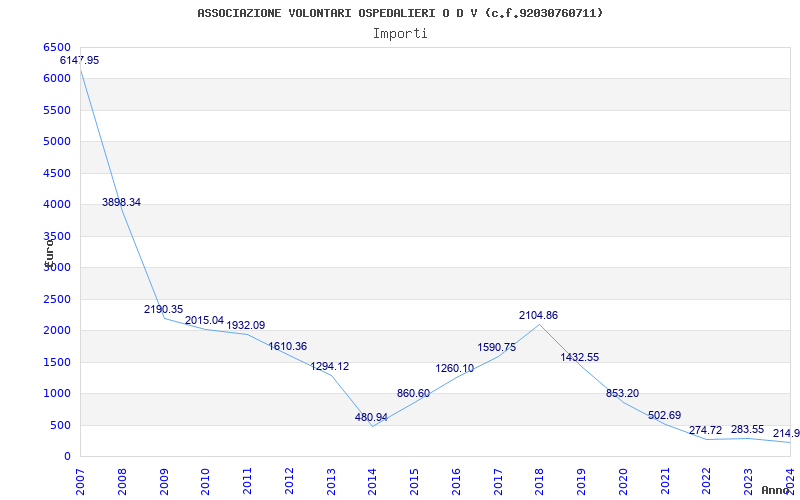Click the 2020 x-axis label
This screenshot has width=800, height=500.
point(623,482)
